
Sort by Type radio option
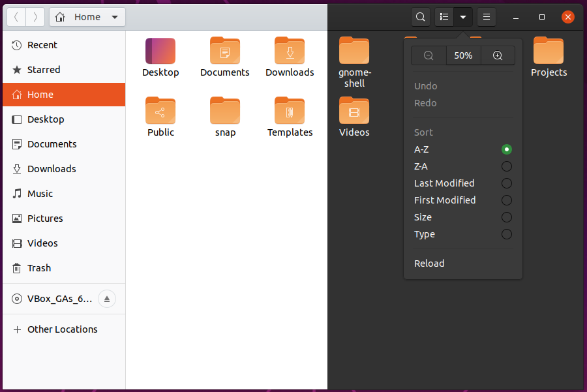(x=507, y=234)
